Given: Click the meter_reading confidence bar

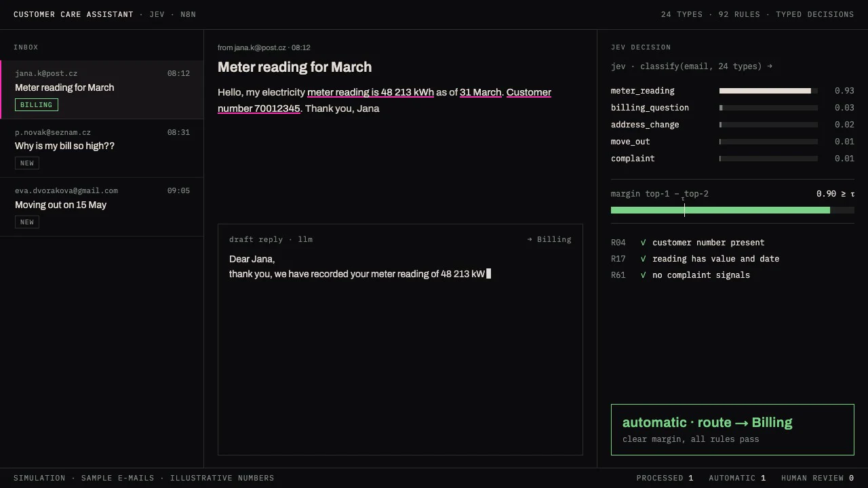Looking at the screenshot, I should [768, 91].
